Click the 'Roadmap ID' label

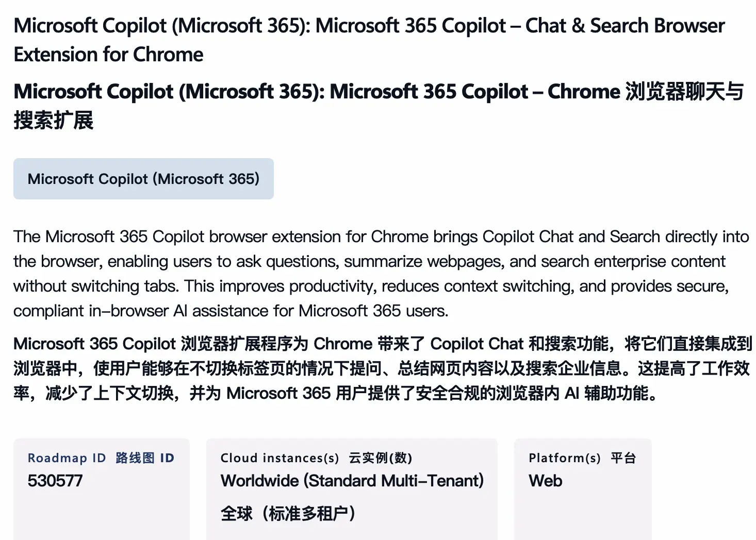67,458
